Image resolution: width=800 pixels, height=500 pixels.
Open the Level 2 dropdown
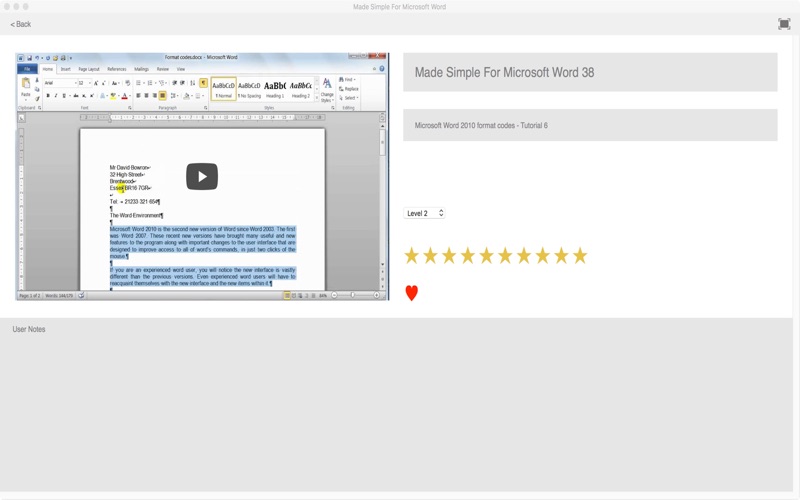coord(424,213)
